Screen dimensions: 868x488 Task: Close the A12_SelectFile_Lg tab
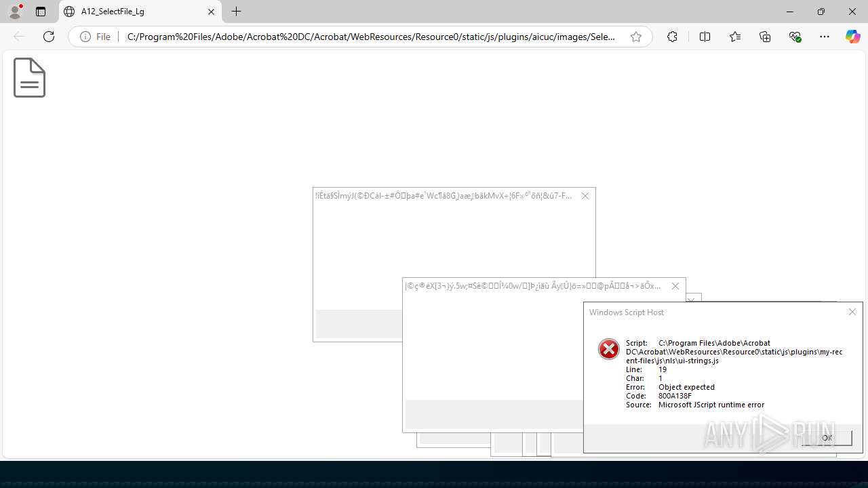click(211, 12)
